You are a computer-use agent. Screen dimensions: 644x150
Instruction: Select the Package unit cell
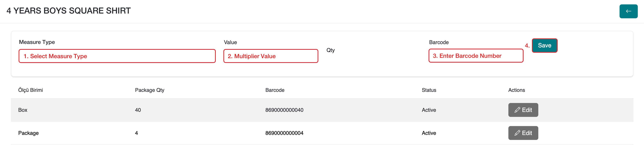(x=28, y=133)
